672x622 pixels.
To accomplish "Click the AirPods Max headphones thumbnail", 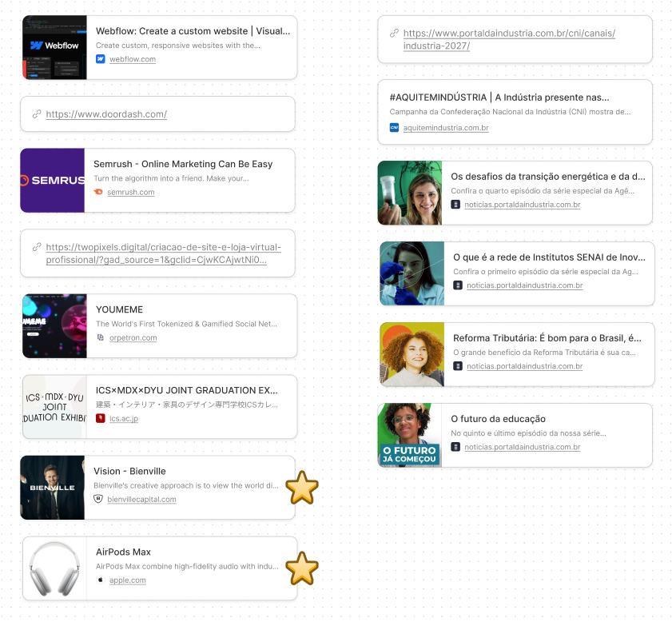I will coord(54,568).
